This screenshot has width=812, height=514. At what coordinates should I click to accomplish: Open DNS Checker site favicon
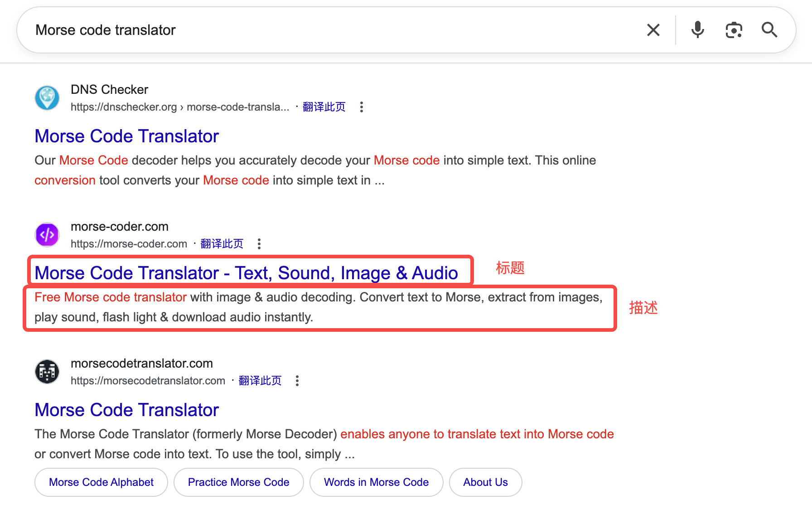(x=47, y=98)
